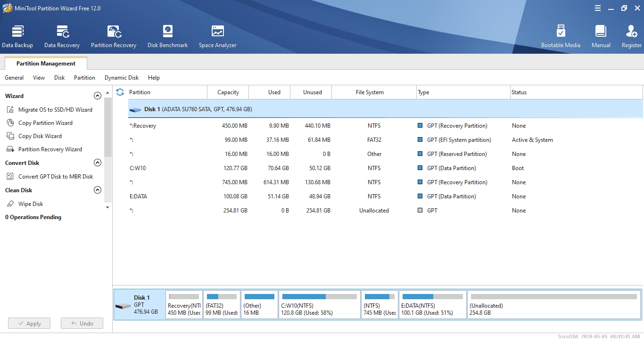Click sidebar scrollbar up arrow

tap(108, 93)
